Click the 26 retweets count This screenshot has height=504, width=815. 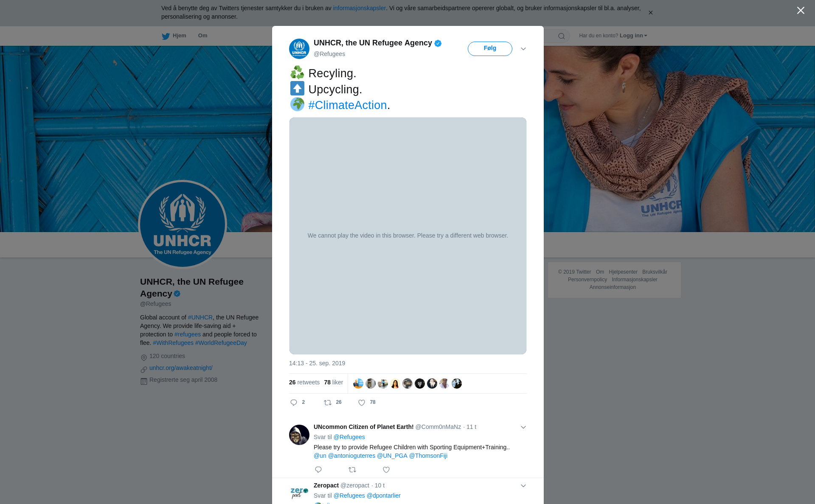304,382
